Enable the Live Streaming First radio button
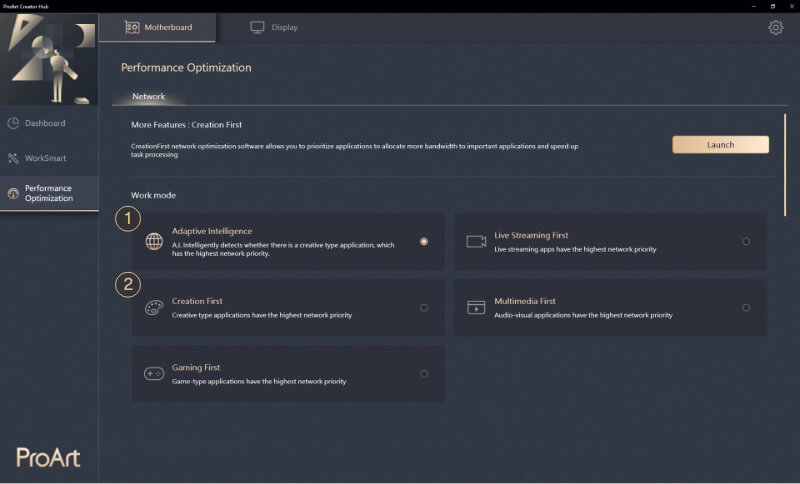 point(746,241)
